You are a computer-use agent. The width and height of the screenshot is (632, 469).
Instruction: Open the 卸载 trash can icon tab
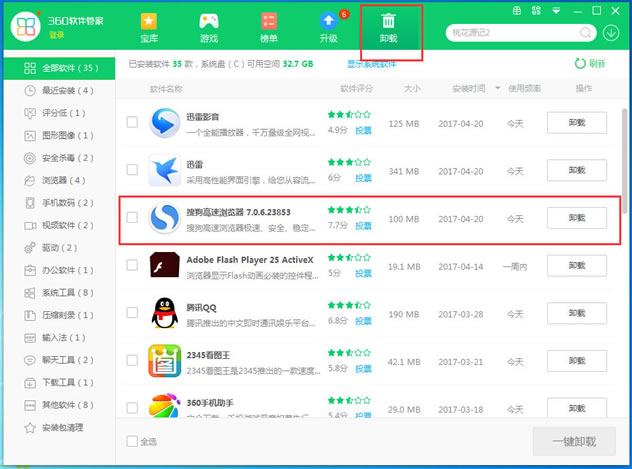click(x=389, y=27)
